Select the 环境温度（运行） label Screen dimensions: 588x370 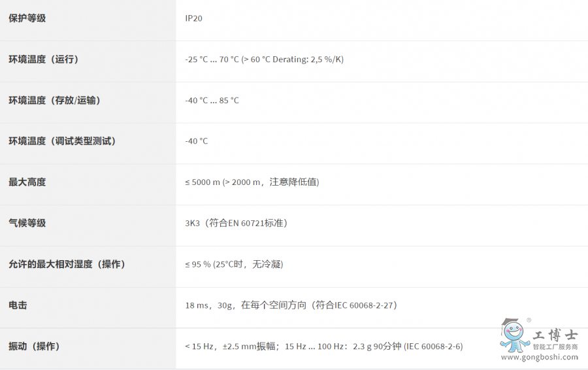coord(44,59)
